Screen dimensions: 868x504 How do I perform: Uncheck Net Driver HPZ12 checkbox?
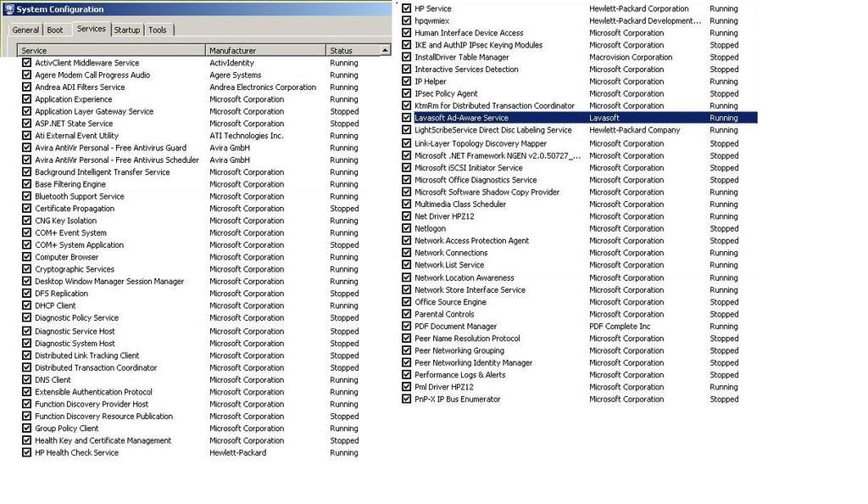(406, 216)
